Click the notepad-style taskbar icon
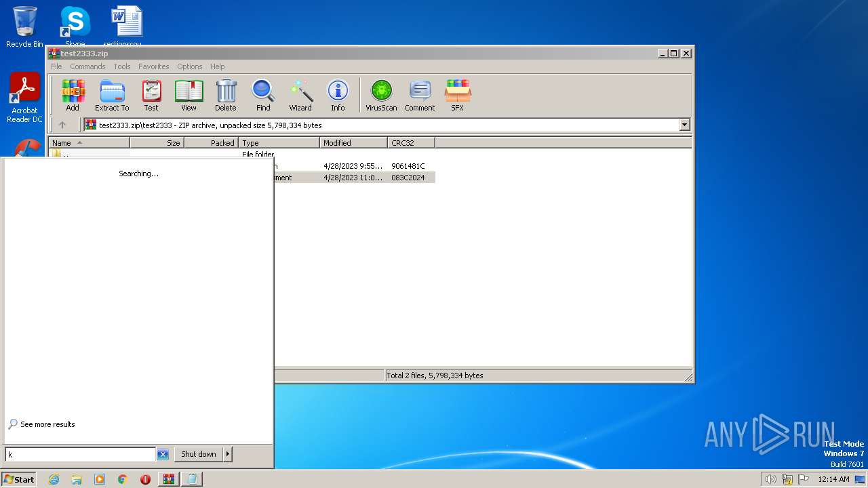868x488 pixels. click(x=192, y=479)
